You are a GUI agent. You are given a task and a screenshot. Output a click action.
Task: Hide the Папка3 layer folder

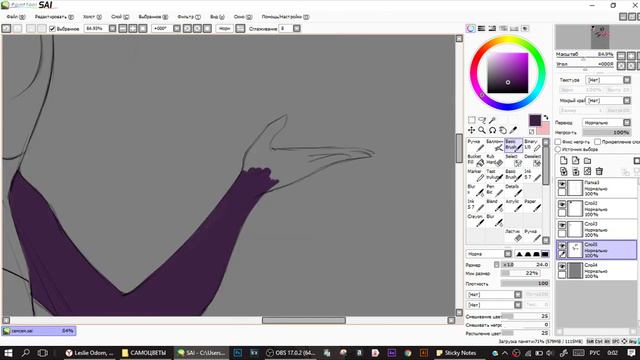click(562, 184)
